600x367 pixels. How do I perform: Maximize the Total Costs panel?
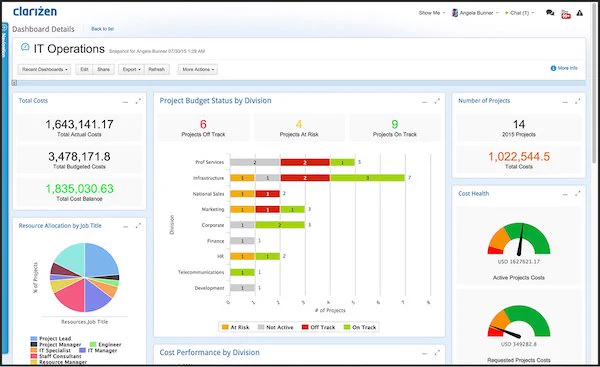click(138, 101)
